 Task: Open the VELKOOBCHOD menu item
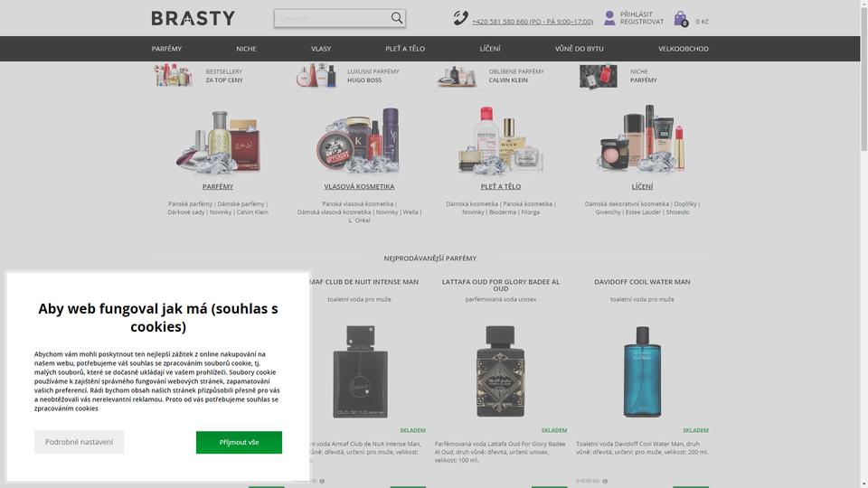tap(684, 49)
